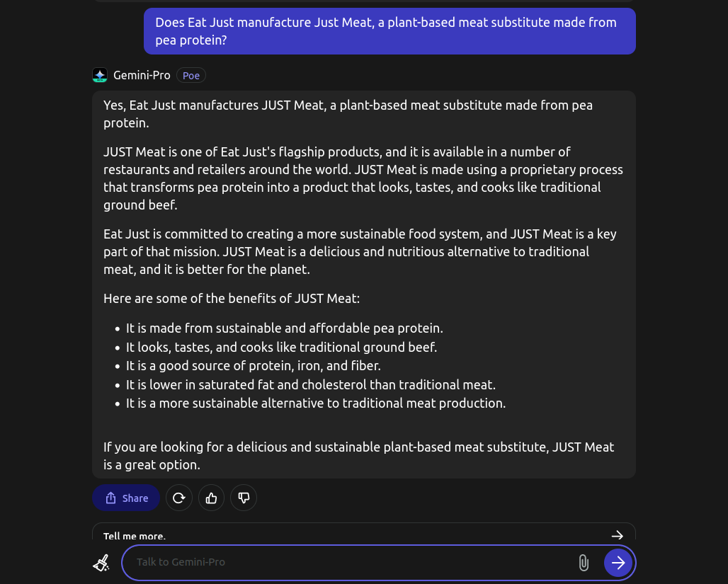Select the "Tell me more." suggestion
The width and height of the screenshot is (728, 584).
[x=363, y=532]
